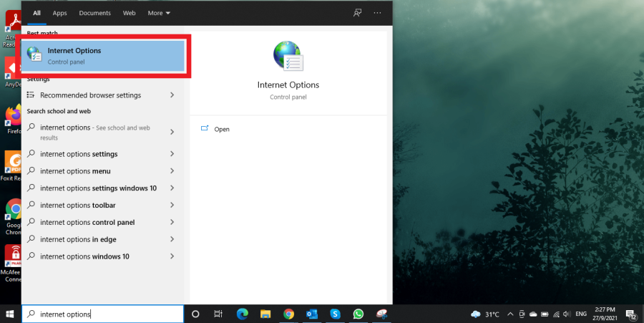Open Outlook from the taskbar
644x323 pixels.
click(x=311, y=314)
